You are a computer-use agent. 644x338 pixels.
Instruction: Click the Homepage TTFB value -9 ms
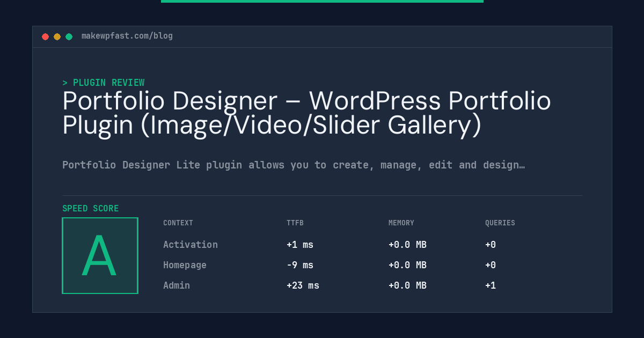(x=300, y=265)
